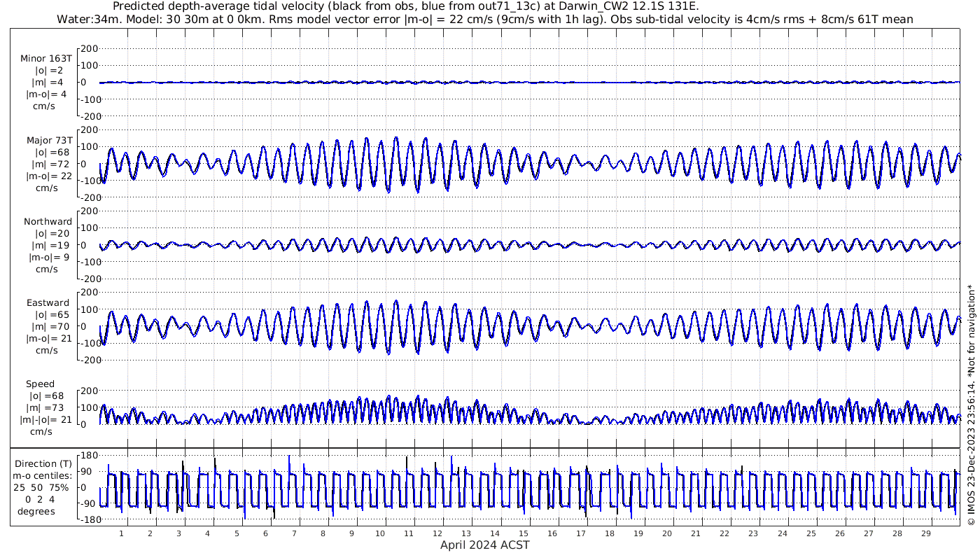
Task: Click the '100' tick of Eastward panel axis
Action: pyautogui.click(x=90, y=309)
